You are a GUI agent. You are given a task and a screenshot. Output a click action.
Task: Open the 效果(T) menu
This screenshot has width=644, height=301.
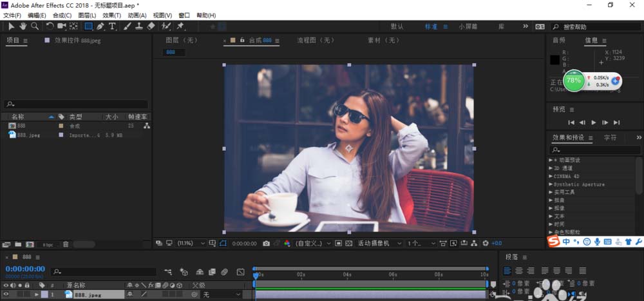(x=111, y=15)
